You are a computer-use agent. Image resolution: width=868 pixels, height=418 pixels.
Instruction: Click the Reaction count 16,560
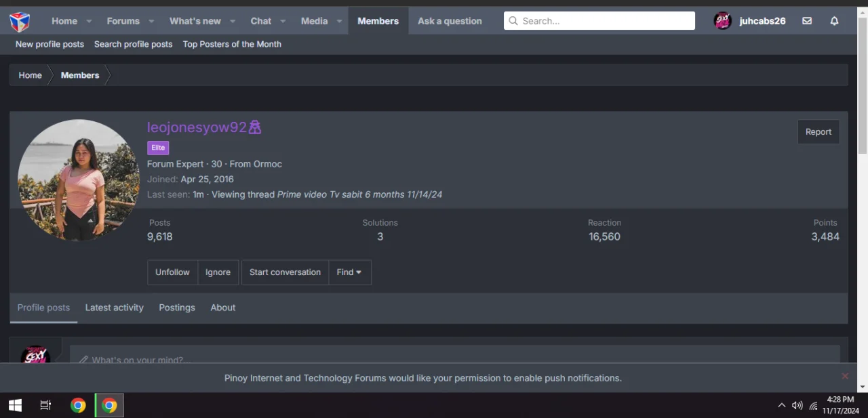coord(604,236)
